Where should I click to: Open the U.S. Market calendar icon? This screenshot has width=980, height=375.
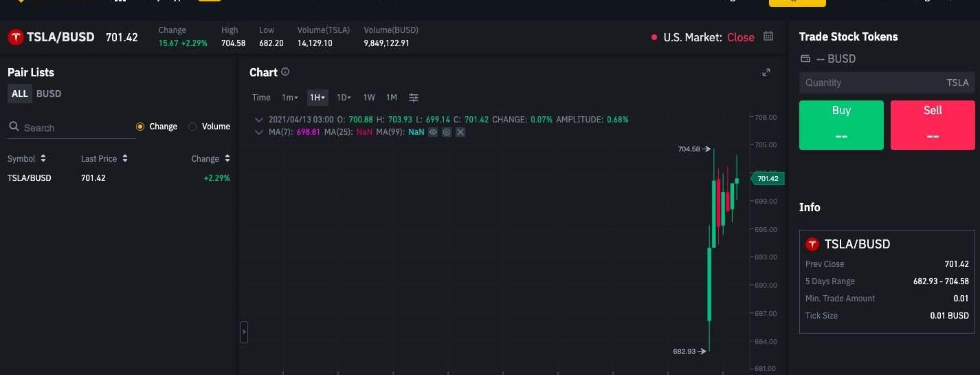pos(768,36)
